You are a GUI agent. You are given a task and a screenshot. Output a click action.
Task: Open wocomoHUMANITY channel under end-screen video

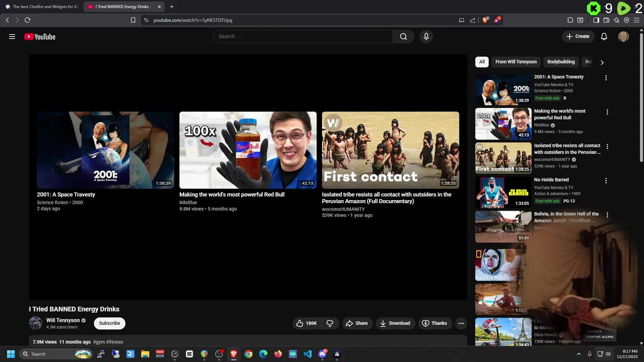343,209
